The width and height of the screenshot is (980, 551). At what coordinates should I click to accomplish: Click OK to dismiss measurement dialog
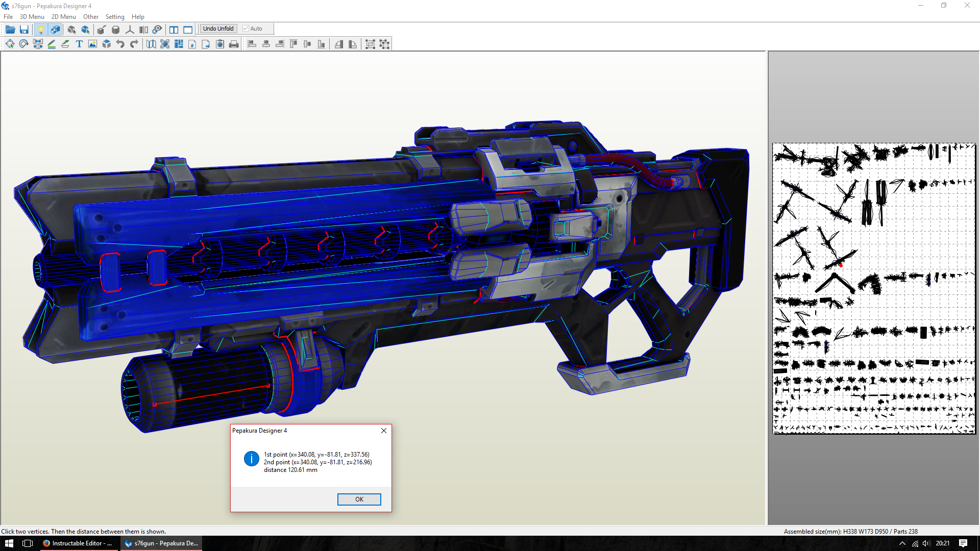[359, 499]
